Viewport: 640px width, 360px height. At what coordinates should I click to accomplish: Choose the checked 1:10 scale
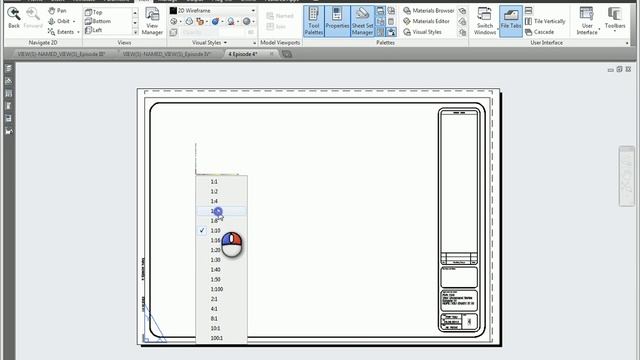[222, 231]
